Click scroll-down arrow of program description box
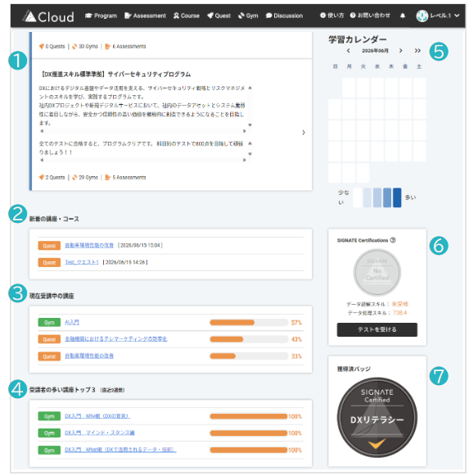The width and height of the screenshot is (469, 476). [250, 125]
